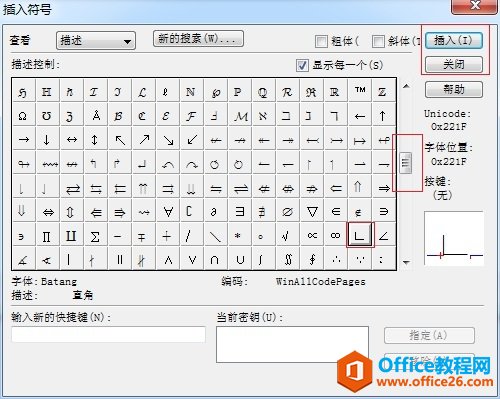Screen dimensions: 500x399
Task: Uncheck 显示每一个 checkbox
Action: pyautogui.click(x=302, y=65)
